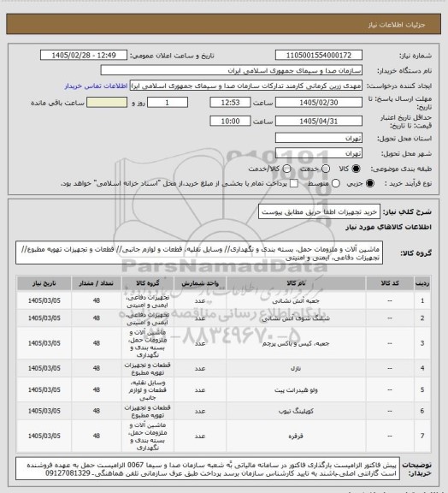The image size is (448, 493).
Task: Click the days remaining field showing 1
Action: click(x=168, y=103)
